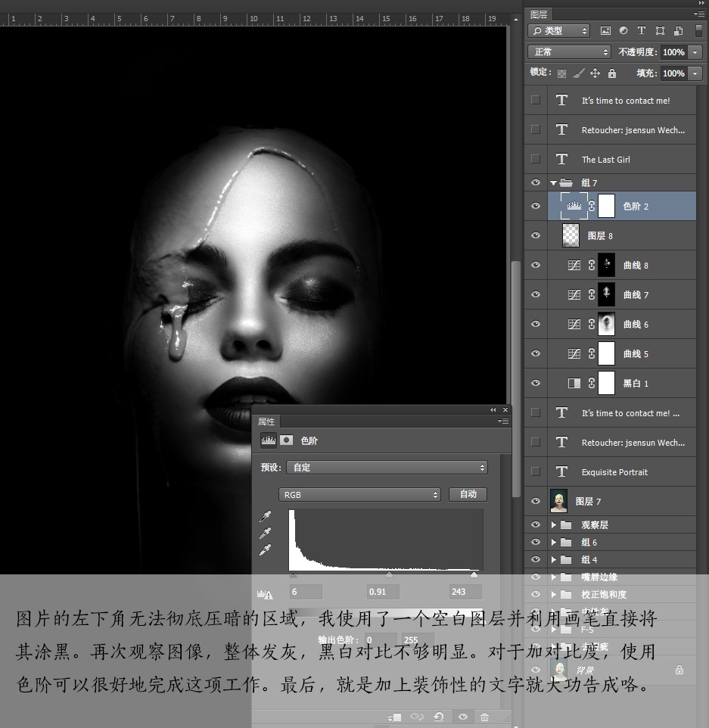Screen dimensions: 709x728
Task: Click the view previous state icon
Action: 417,717
